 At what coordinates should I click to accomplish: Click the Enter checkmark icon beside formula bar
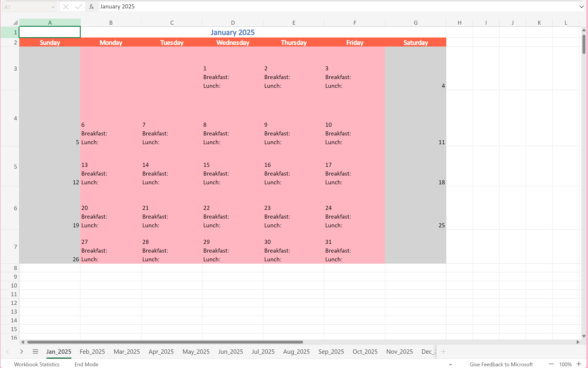pyautogui.click(x=78, y=6)
